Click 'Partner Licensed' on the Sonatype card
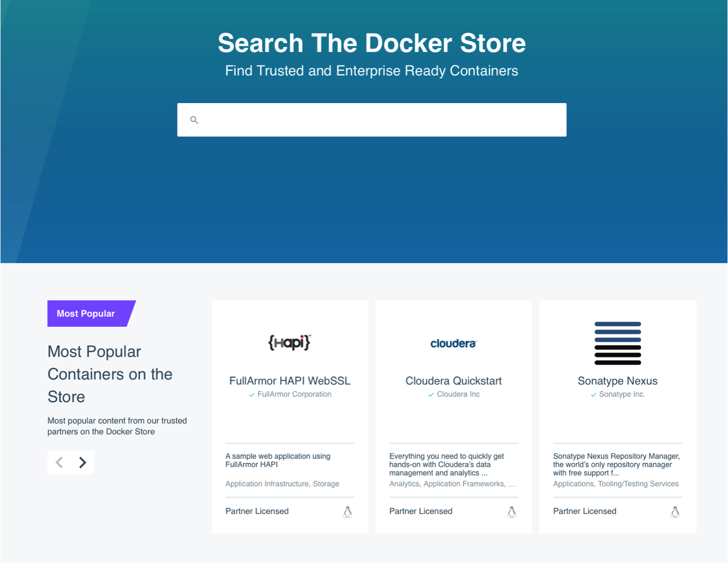This screenshot has height=563, width=728. pyautogui.click(x=584, y=511)
